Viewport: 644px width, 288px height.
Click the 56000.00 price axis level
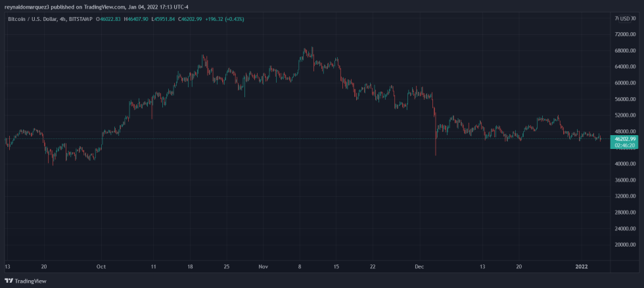click(x=625, y=99)
